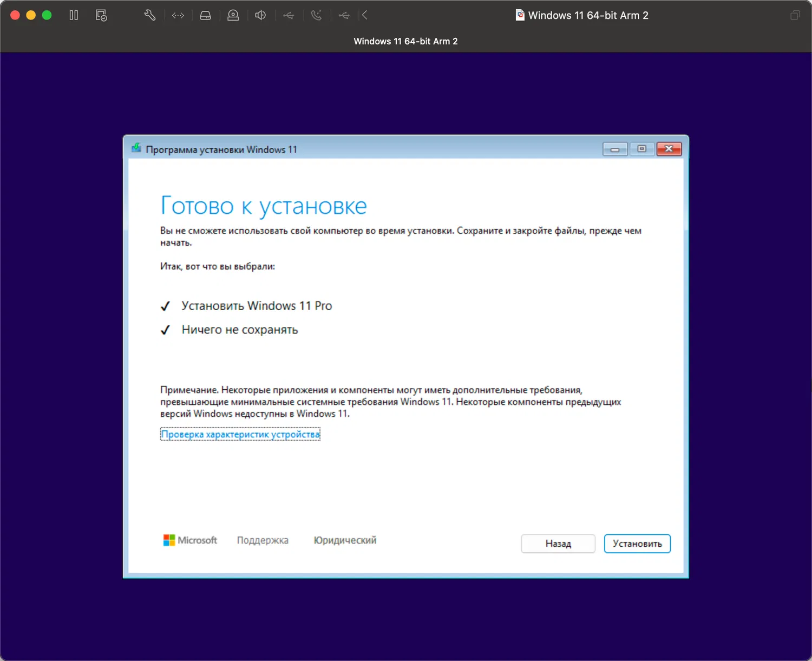Click the camera device icon
812x661 pixels.
(x=233, y=15)
